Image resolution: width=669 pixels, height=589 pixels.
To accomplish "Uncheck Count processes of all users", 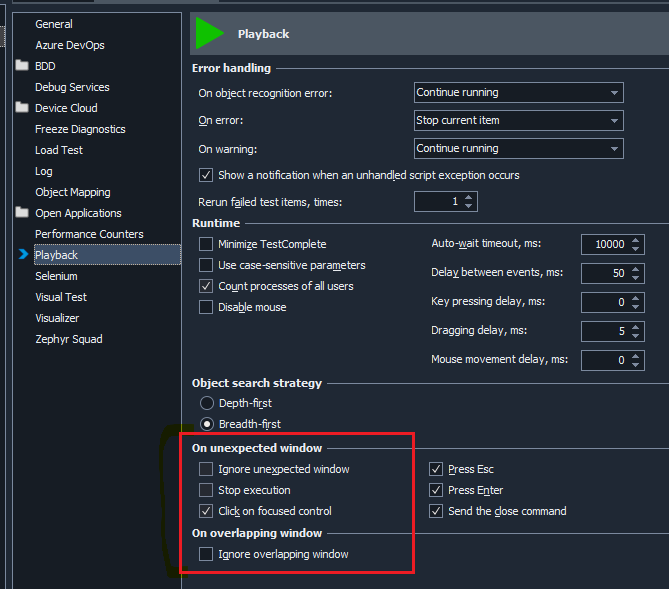I will tap(206, 286).
